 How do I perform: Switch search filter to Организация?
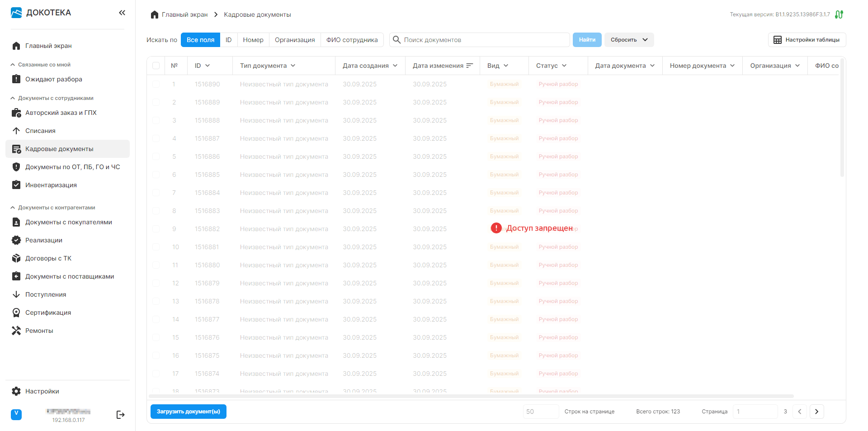click(294, 40)
